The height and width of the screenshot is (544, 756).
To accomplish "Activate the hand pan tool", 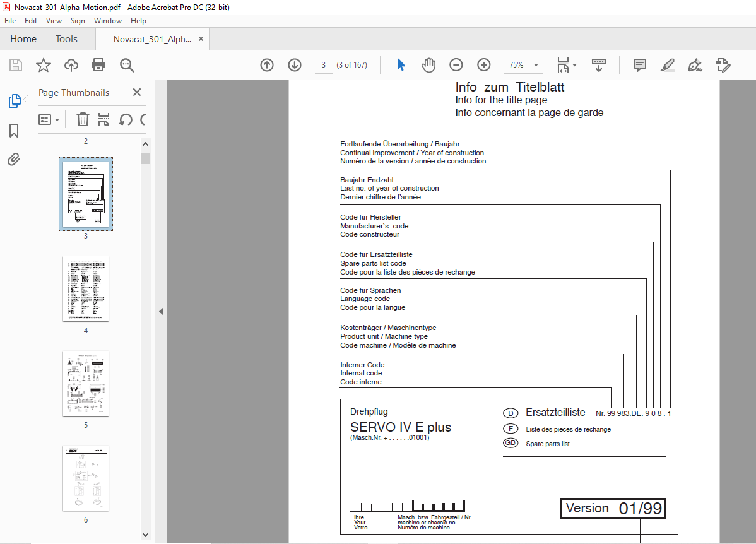I will 428,64.
